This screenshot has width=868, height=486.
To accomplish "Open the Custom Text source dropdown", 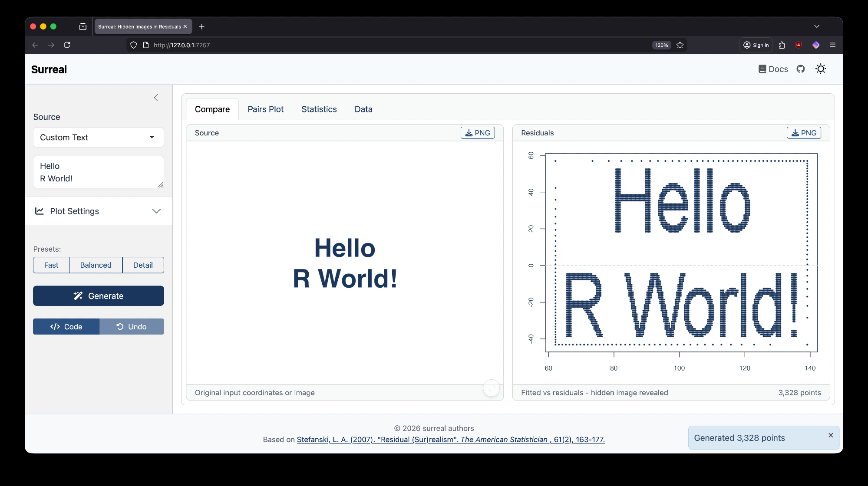I will pyautogui.click(x=99, y=138).
